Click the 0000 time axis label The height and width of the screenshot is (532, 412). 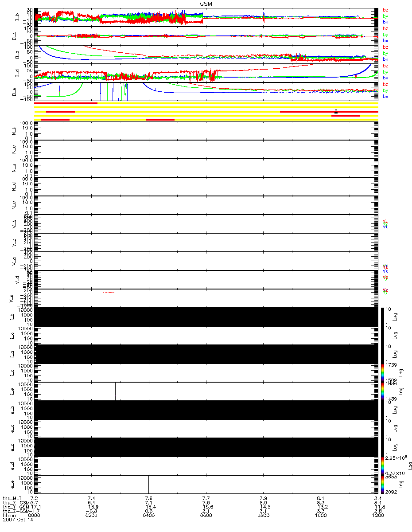pyautogui.click(x=34, y=516)
